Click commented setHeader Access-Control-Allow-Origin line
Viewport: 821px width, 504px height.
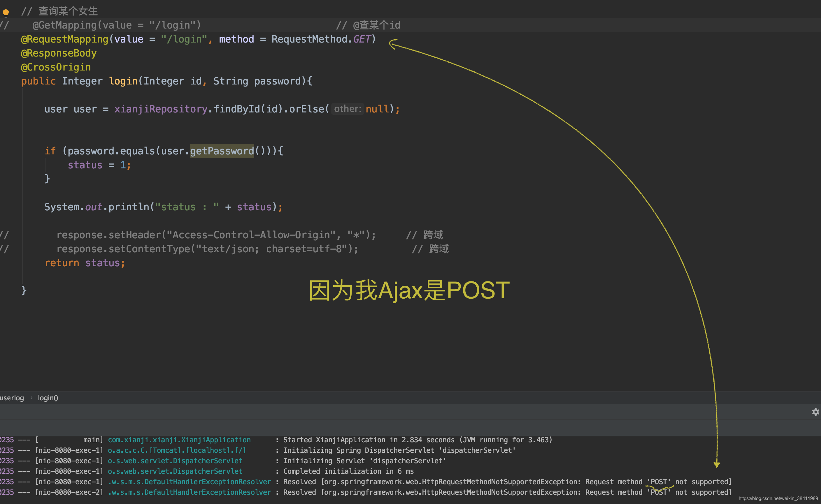[x=216, y=235]
